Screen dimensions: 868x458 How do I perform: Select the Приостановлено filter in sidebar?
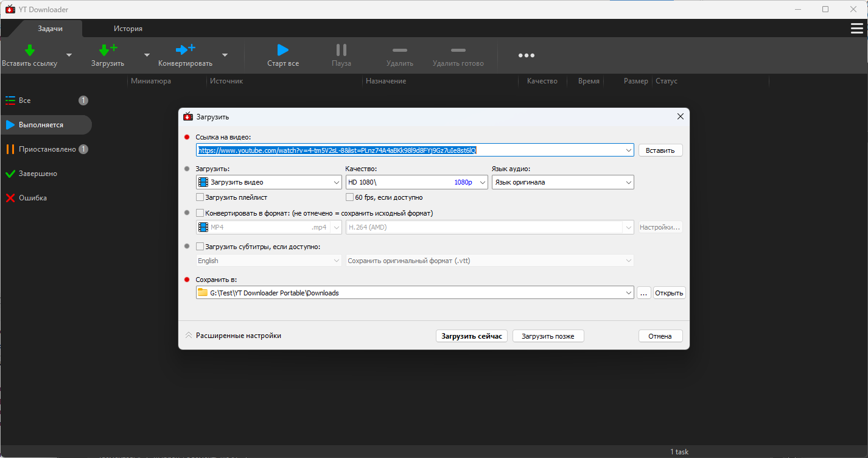(x=47, y=149)
